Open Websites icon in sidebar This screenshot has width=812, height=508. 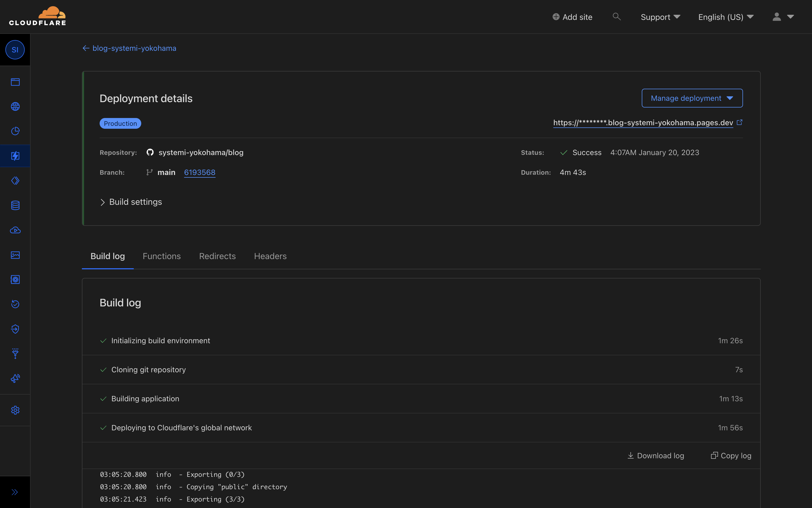coord(15,82)
